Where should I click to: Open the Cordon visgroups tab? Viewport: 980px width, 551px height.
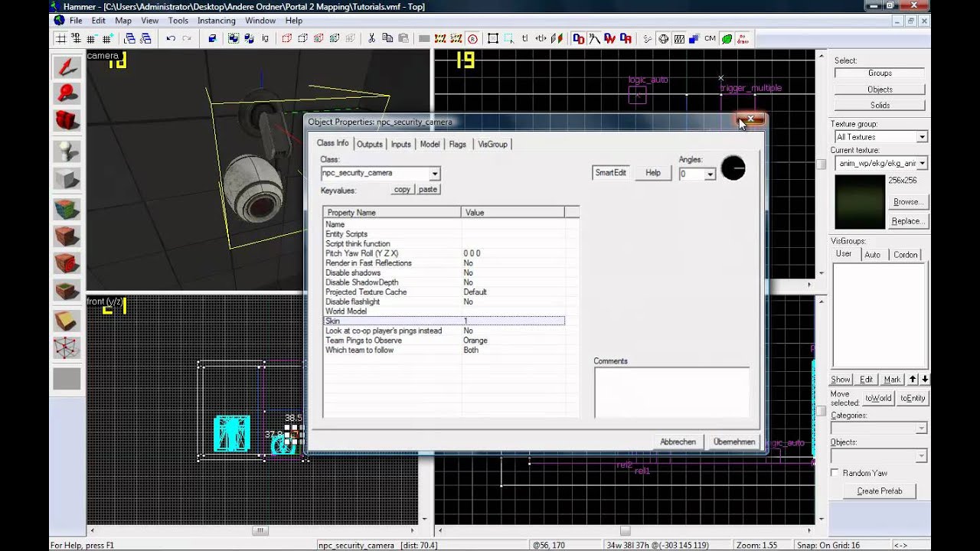pyautogui.click(x=905, y=254)
